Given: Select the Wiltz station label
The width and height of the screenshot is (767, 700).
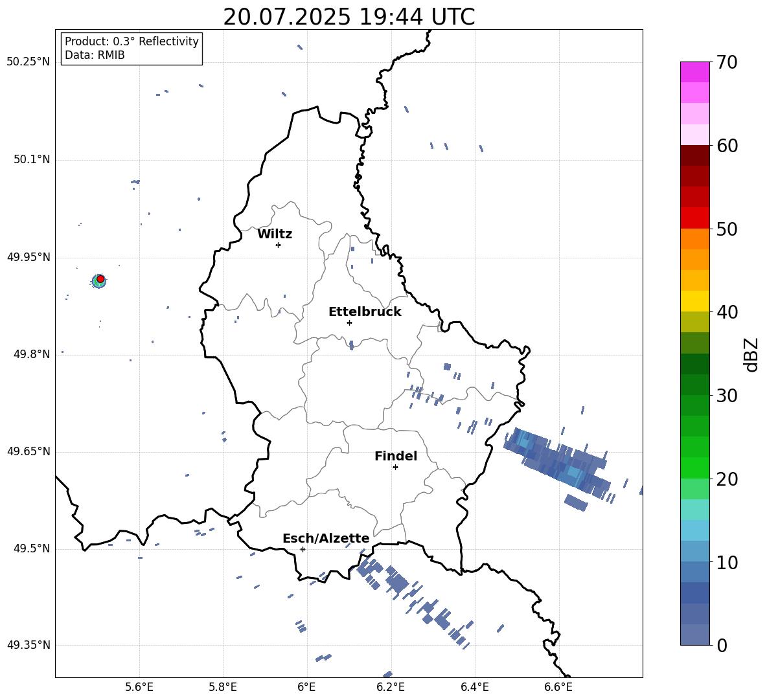Looking at the screenshot, I should 275,234.
